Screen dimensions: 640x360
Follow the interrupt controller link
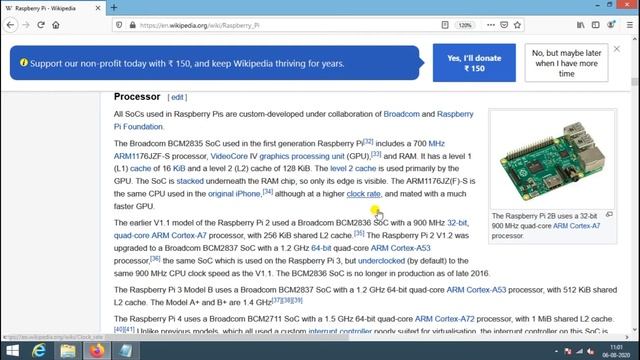pos(340,331)
